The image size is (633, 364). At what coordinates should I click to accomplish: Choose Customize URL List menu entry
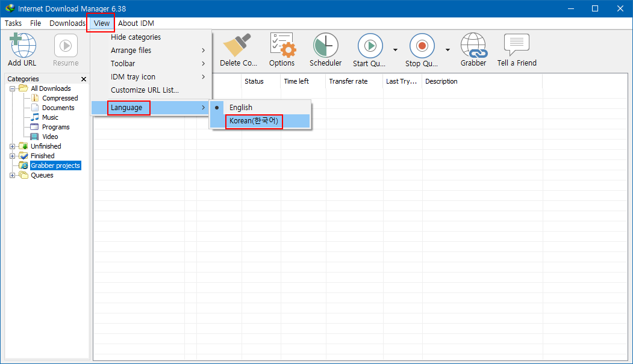[151, 90]
